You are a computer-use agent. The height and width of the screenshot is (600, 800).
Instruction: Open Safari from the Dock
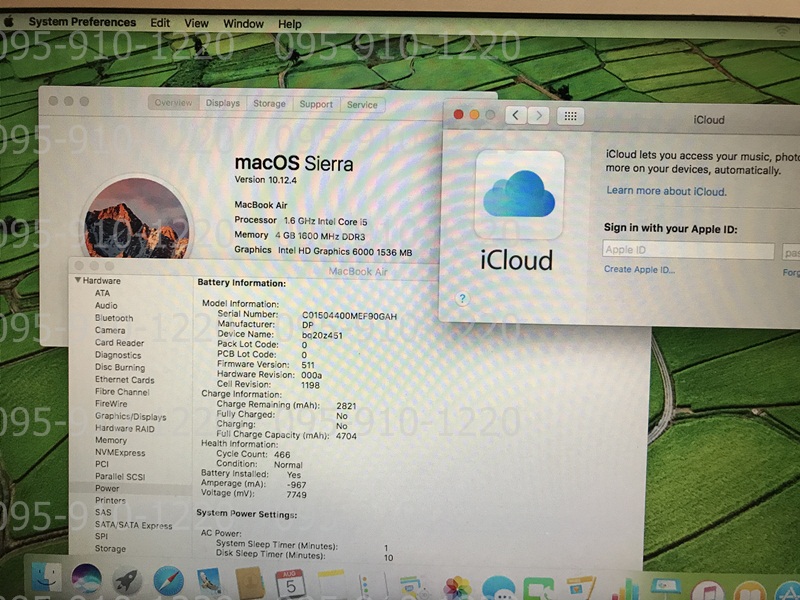click(168, 582)
